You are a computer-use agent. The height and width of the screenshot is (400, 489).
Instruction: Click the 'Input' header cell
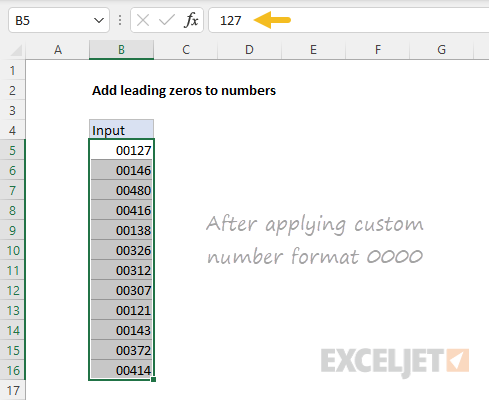pos(121,130)
